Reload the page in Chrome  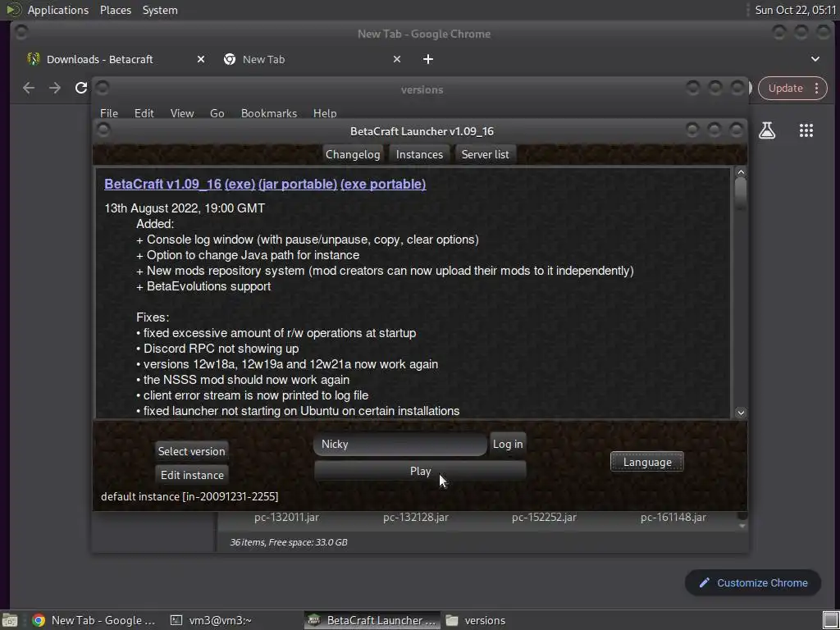(81, 88)
